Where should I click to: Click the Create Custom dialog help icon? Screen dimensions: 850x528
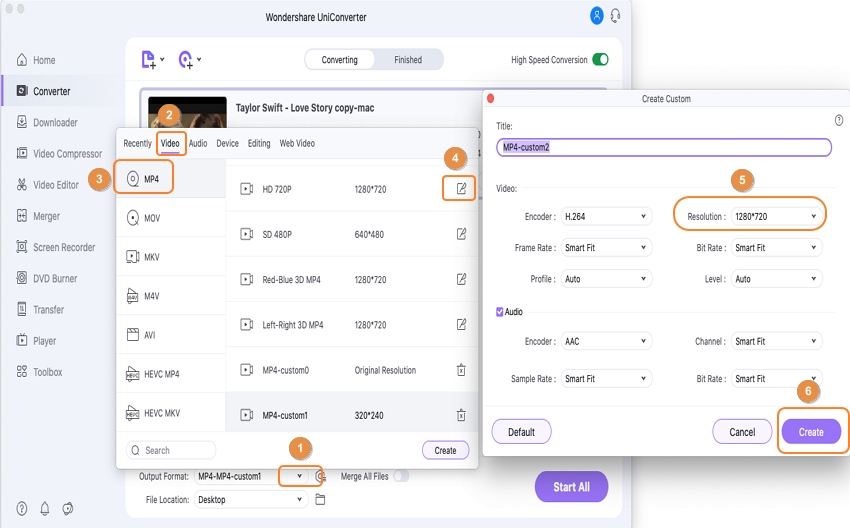(x=839, y=120)
